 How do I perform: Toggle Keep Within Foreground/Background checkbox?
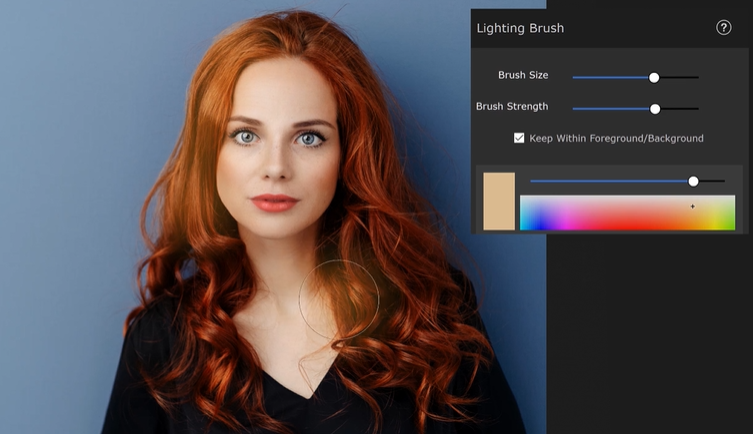point(519,138)
